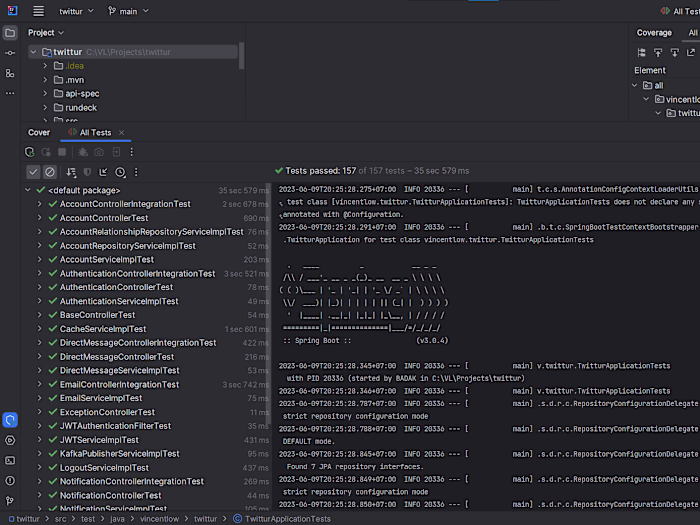
Task: Open the Git tool window
Action: pos(10,501)
